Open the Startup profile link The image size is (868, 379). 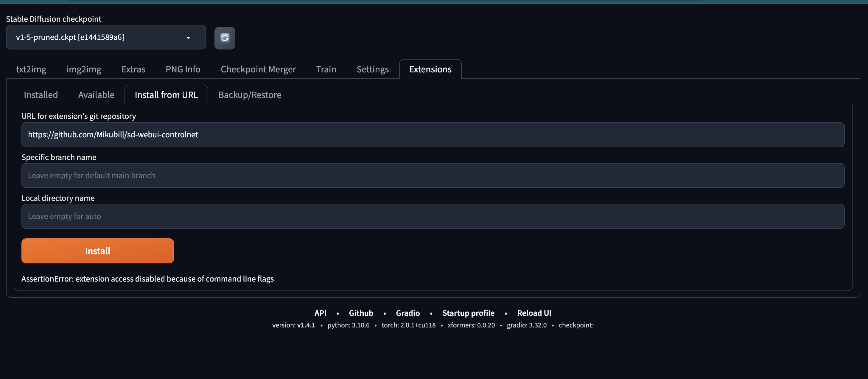tap(468, 313)
